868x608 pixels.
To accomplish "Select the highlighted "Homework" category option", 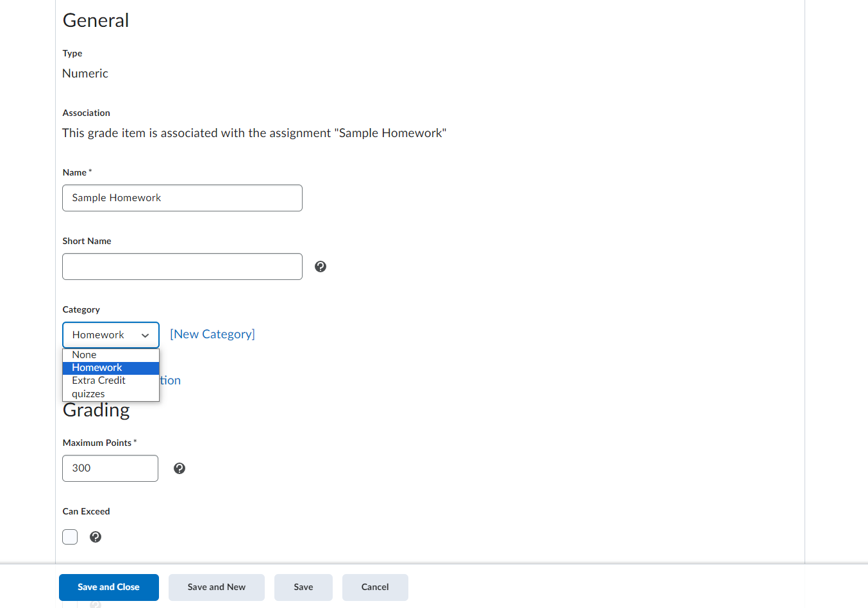I will (x=97, y=367).
